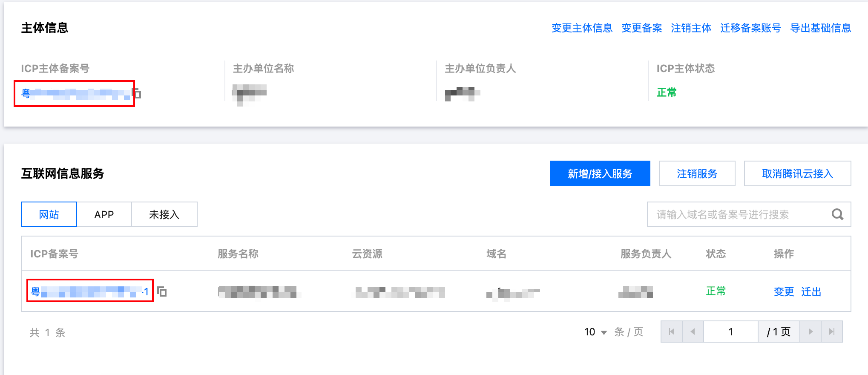Click 迁出 in the table row
Image resolution: width=868 pixels, height=375 pixels.
click(x=811, y=291)
